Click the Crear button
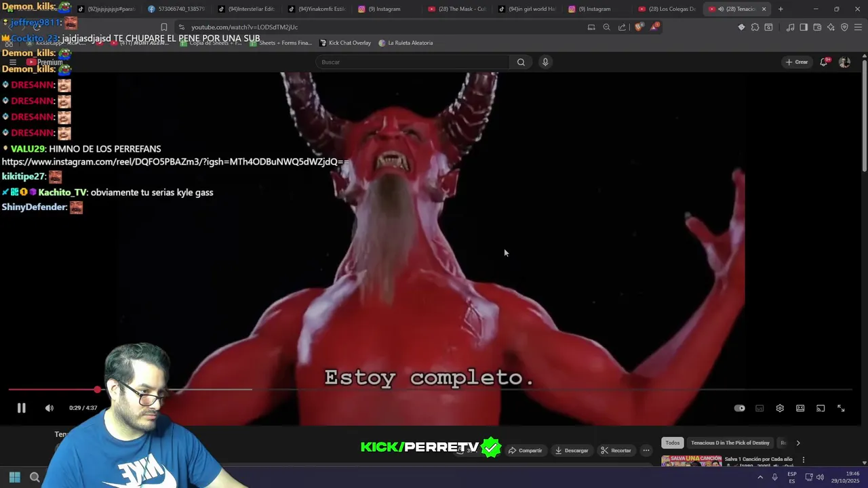The height and width of the screenshot is (488, 868). click(797, 62)
